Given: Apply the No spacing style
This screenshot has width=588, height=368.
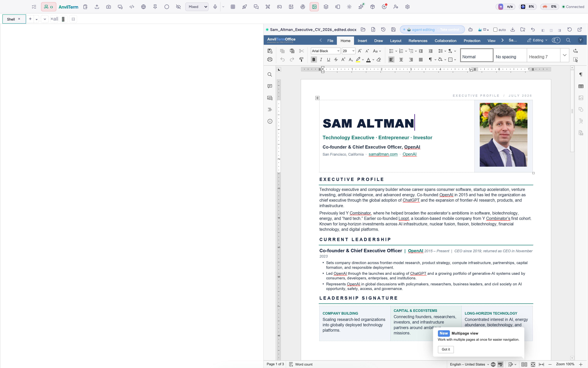Looking at the screenshot, I should coord(510,55).
